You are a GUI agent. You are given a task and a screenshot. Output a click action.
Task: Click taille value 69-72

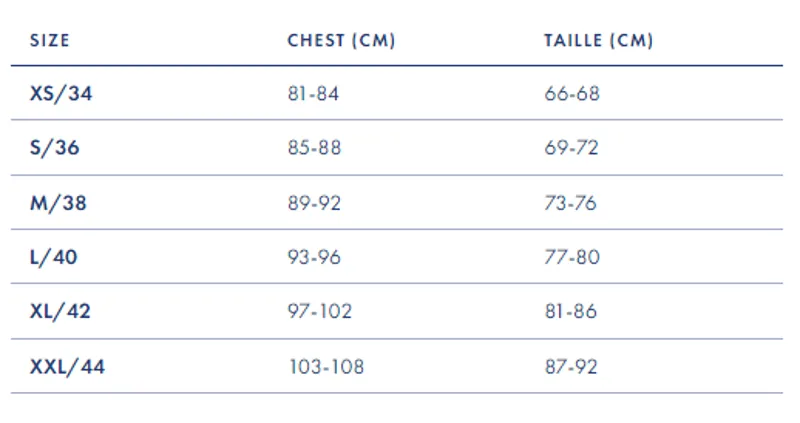[x=571, y=148]
